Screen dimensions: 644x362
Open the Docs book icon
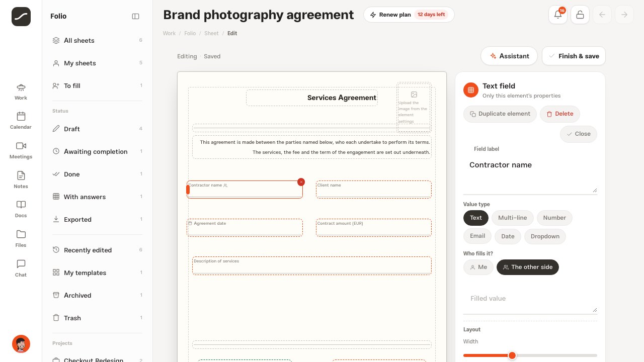pyautogui.click(x=21, y=209)
